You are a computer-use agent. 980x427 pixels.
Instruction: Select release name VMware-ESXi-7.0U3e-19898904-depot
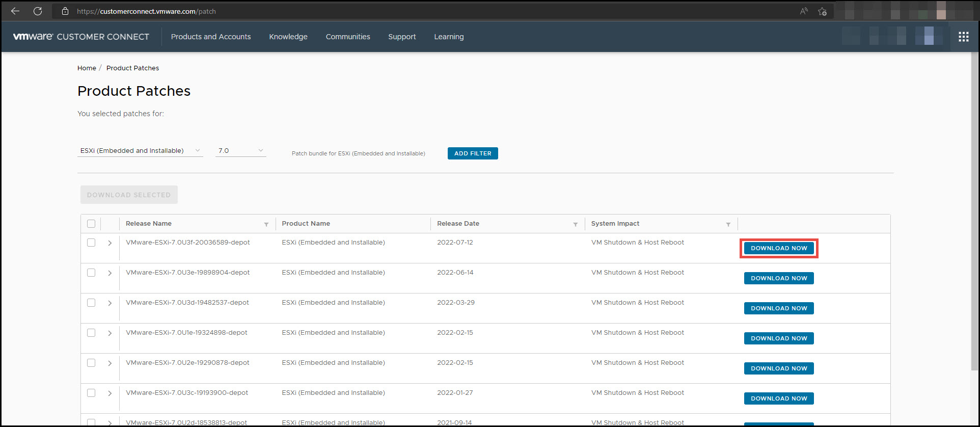click(188, 273)
